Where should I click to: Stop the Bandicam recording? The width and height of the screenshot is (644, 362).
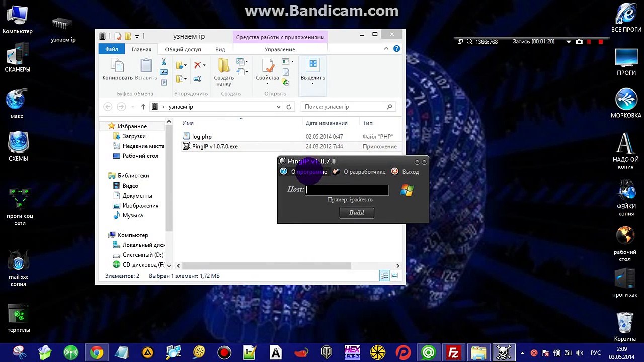click(600, 42)
